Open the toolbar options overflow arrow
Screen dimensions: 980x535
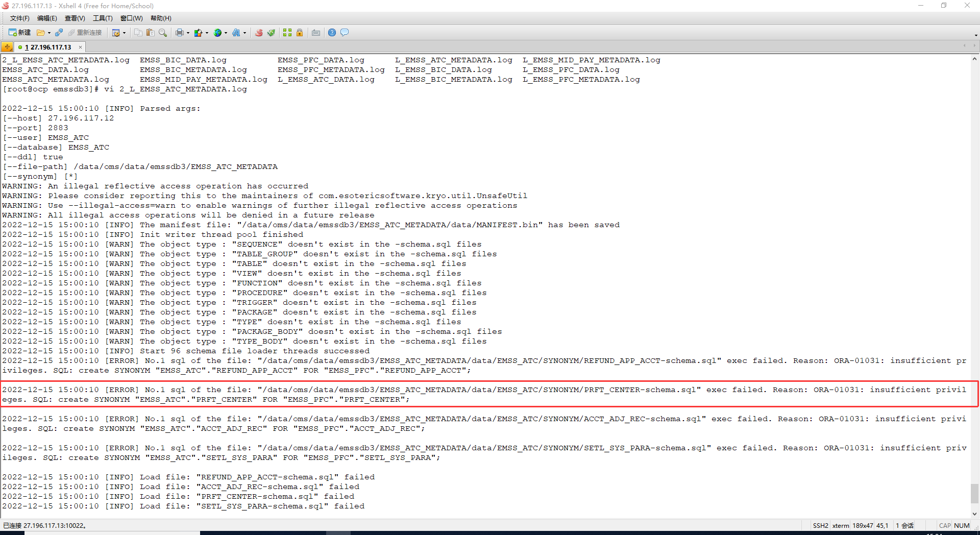[976, 35]
